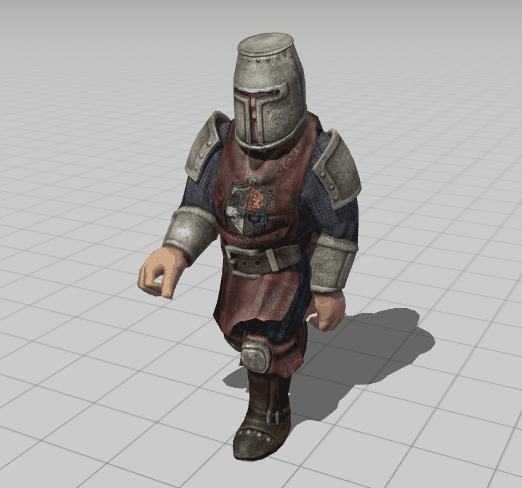Select the knight's steel great helm
The height and width of the screenshot is (488, 522).
(269, 92)
